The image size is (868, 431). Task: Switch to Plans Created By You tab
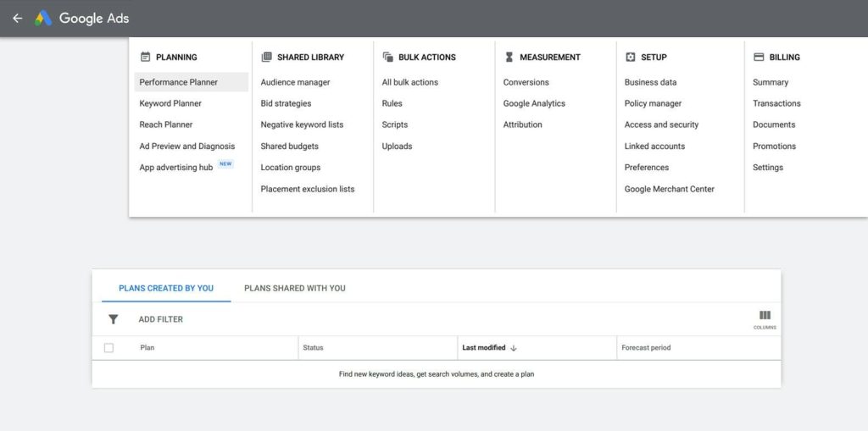(x=166, y=288)
